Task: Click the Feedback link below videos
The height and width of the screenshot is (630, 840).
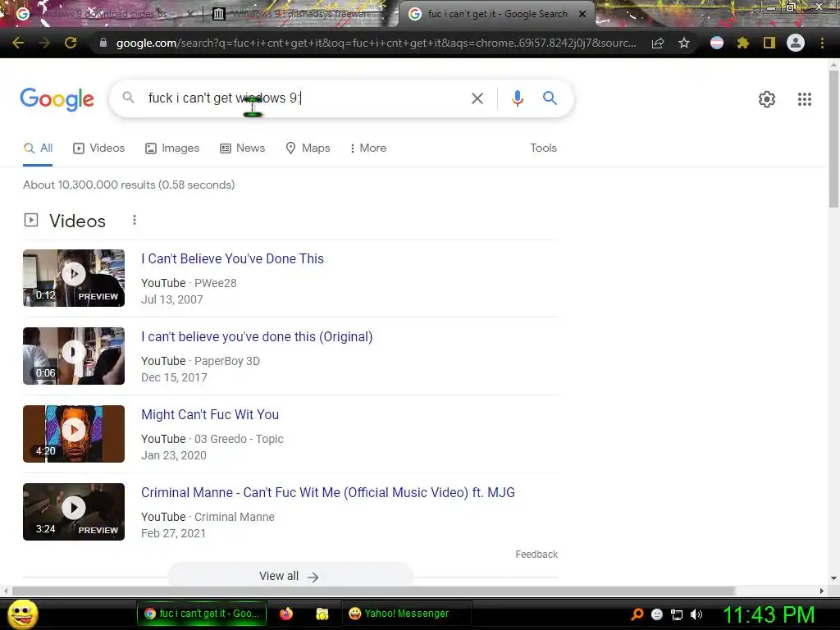Action: [536, 555]
